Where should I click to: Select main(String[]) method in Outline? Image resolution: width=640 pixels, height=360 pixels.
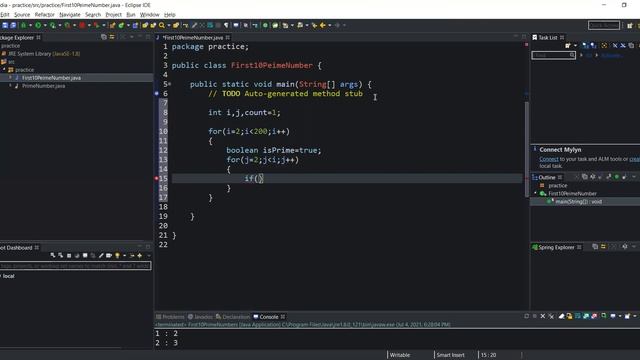[578, 202]
